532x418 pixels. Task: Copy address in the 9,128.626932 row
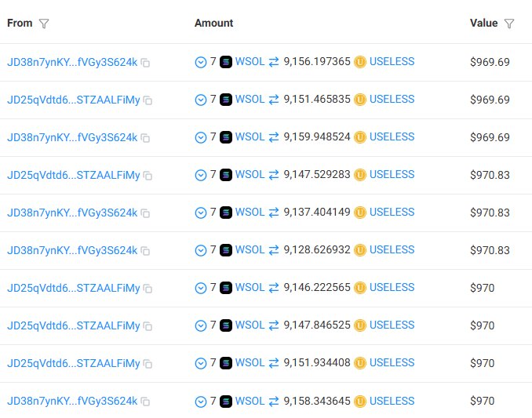(x=145, y=251)
